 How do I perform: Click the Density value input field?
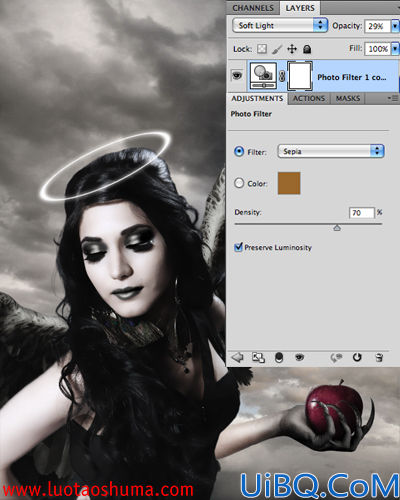(362, 213)
